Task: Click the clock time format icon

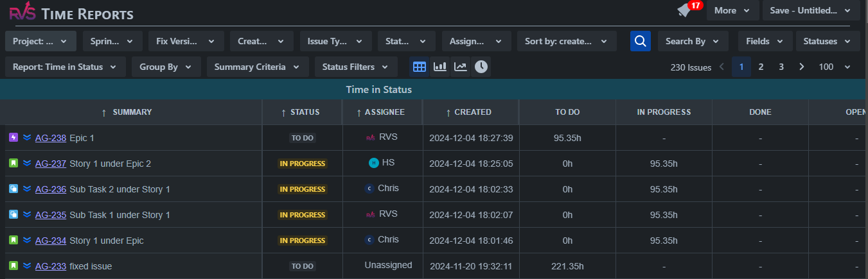Action: click(x=481, y=67)
